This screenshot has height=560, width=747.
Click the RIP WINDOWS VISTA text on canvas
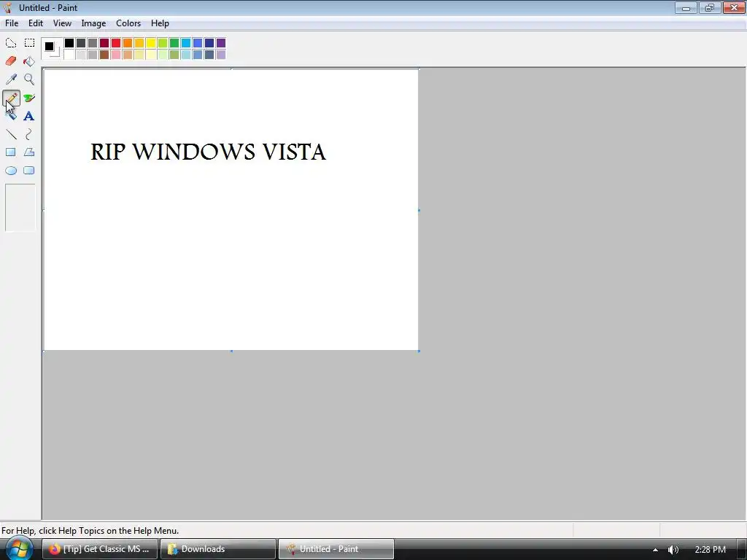pos(208,152)
